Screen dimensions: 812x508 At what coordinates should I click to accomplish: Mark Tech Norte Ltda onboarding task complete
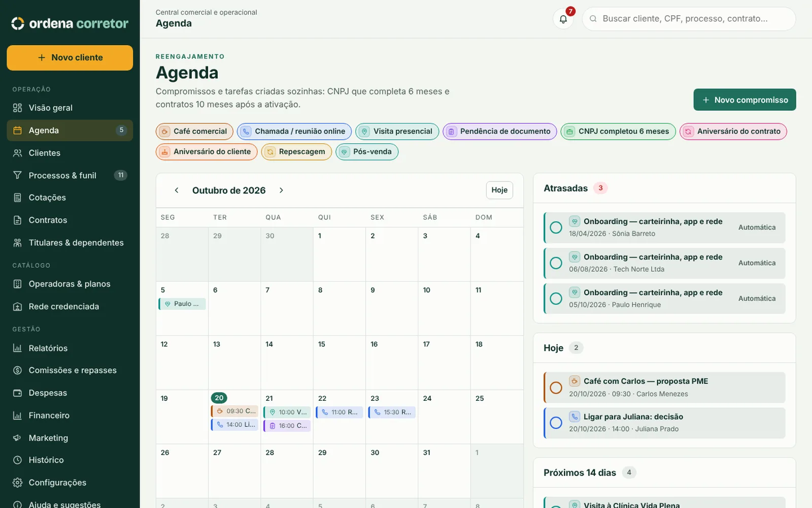point(556,263)
